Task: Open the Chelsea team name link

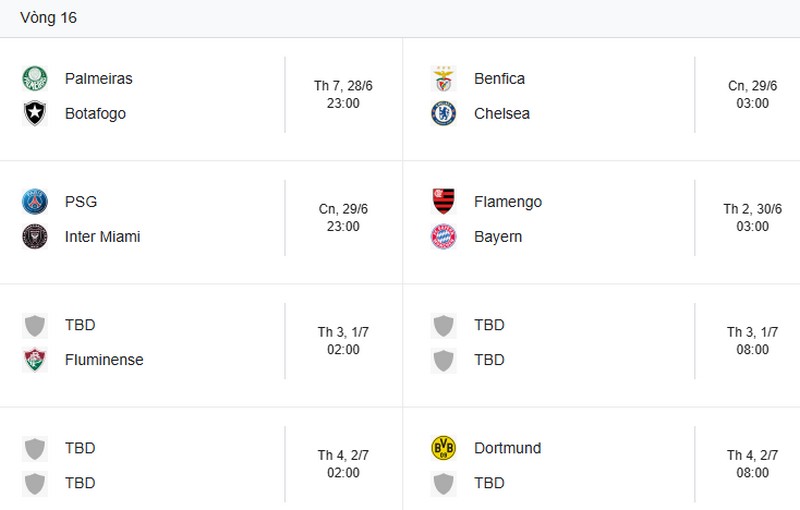Action: pos(502,113)
